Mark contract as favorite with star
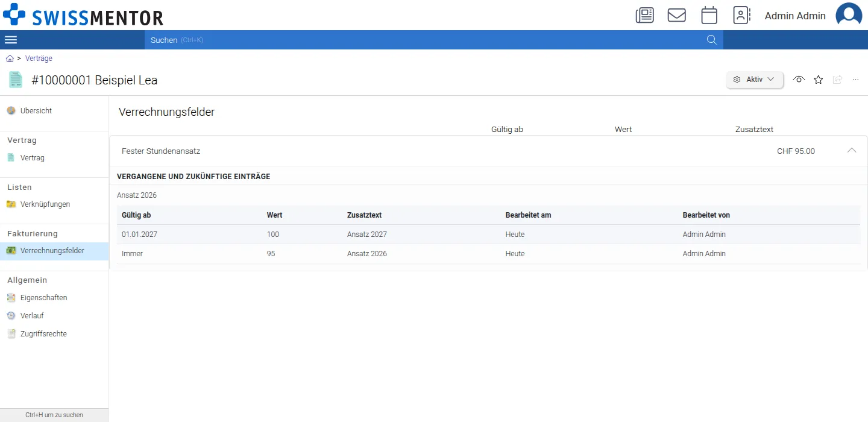868x422 pixels. [818, 80]
